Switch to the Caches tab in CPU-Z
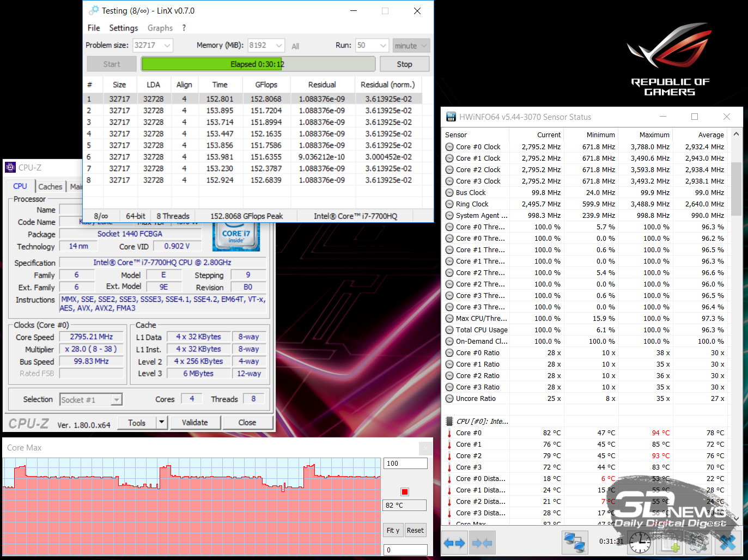The image size is (748, 560). (x=50, y=186)
